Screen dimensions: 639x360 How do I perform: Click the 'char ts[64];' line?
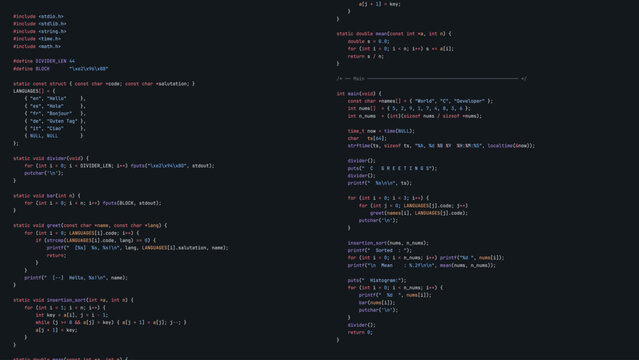pos(367,138)
